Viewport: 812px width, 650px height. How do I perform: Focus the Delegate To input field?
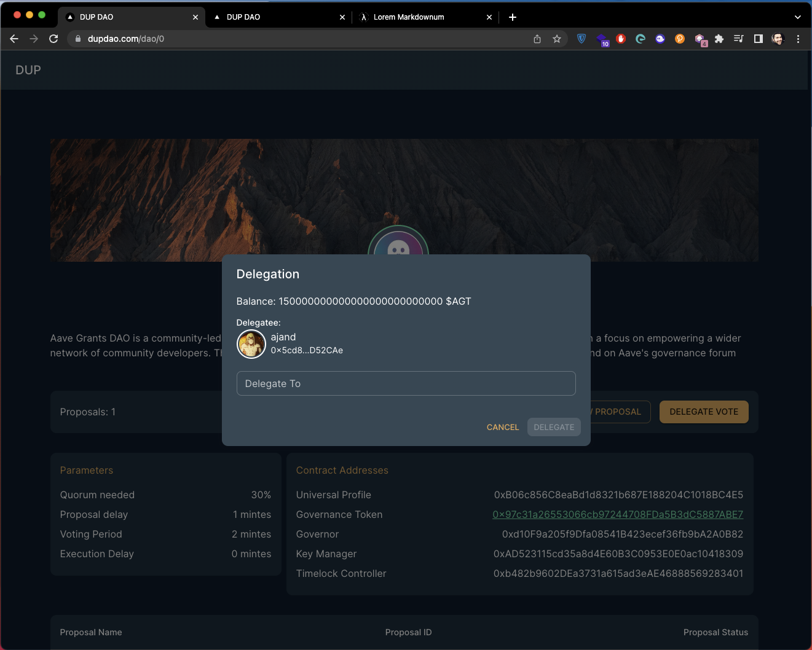406,383
